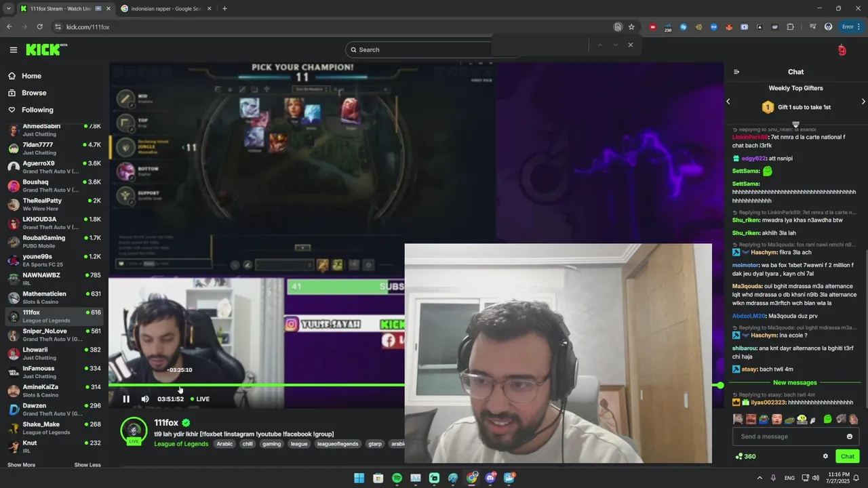Open Spotify from the taskbar
The height and width of the screenshot is (488, 868).
click(397, 478)
